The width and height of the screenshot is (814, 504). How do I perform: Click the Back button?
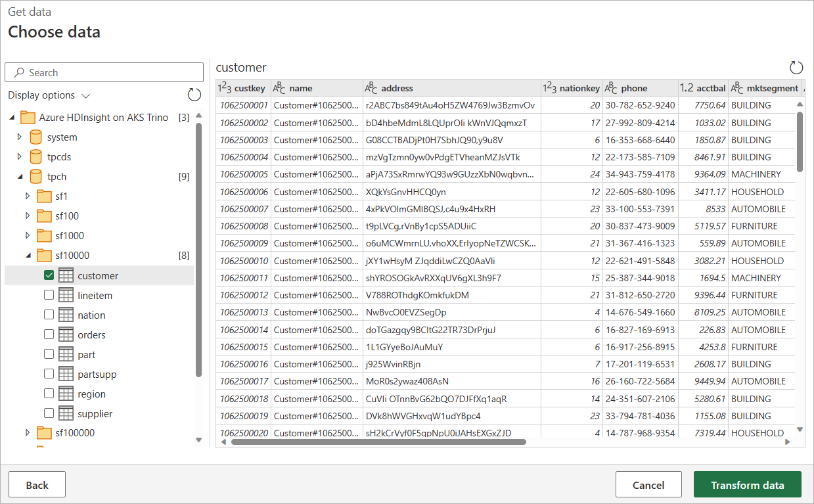pos(37,485)
